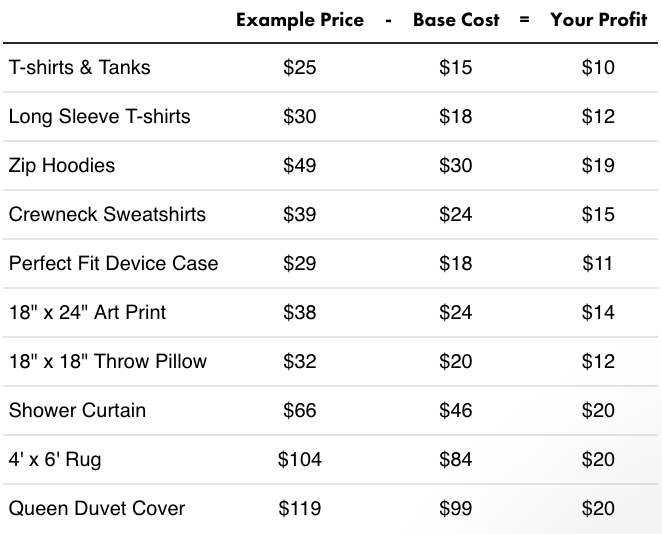Select the Queen Duvet Cover label
This screenshot has width=662, height=534.
tap(97, 508)
